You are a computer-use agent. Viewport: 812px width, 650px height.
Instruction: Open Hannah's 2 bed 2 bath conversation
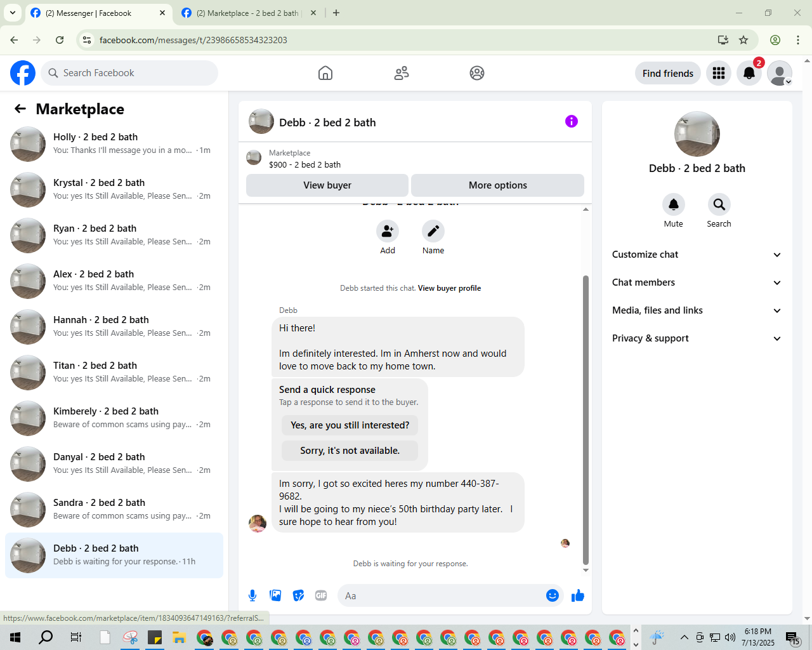[114, 326]
